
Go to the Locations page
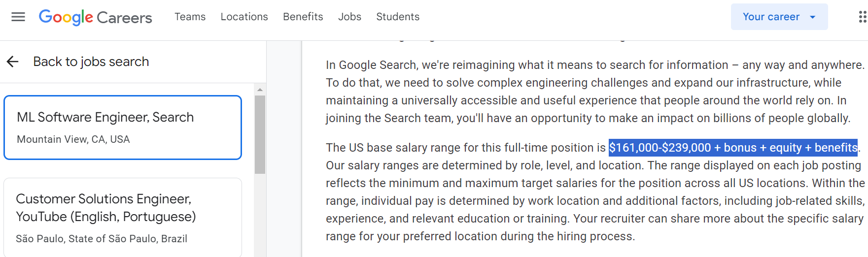click(244, 17)
